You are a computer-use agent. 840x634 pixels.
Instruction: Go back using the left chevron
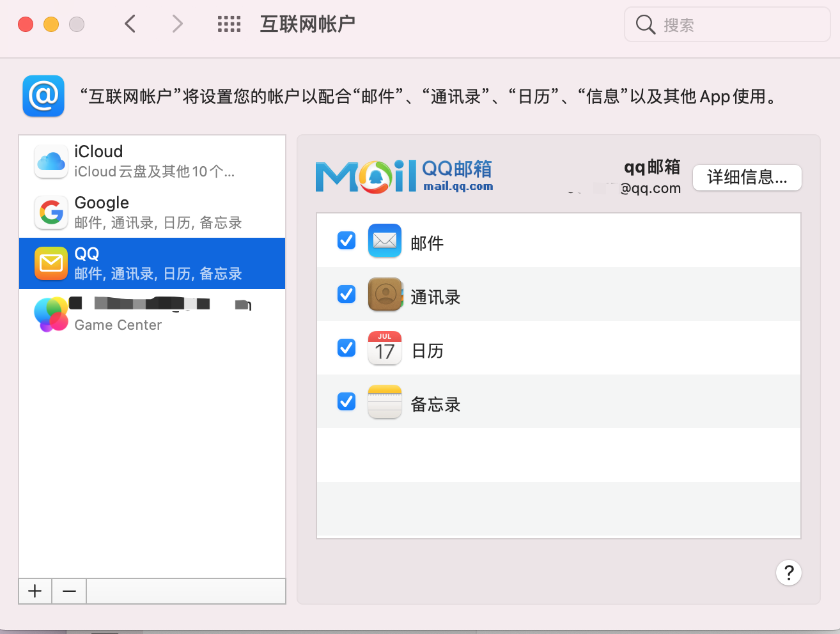tap(130, 24)
